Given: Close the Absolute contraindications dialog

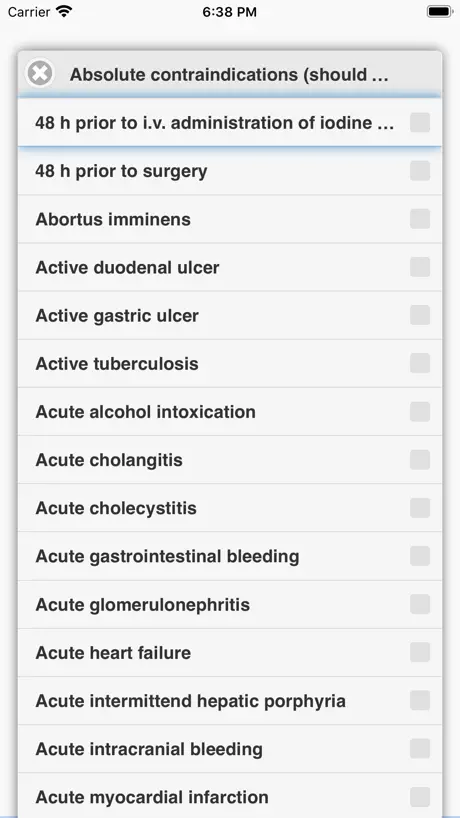Looking at the screenshot, I should pyautogui.click(x=40, y=73).
